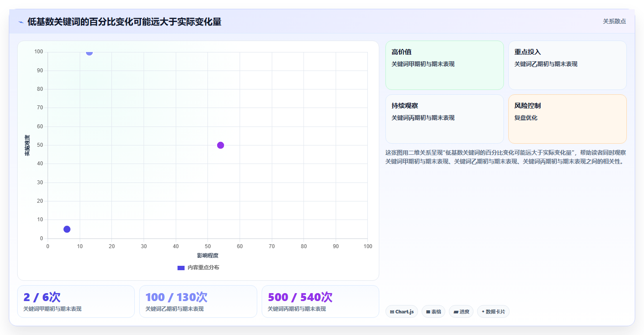Screen dimensions: 644x335
Task: Toggle the 内容重点分布 legend swatch
Action: click(181, 268)
